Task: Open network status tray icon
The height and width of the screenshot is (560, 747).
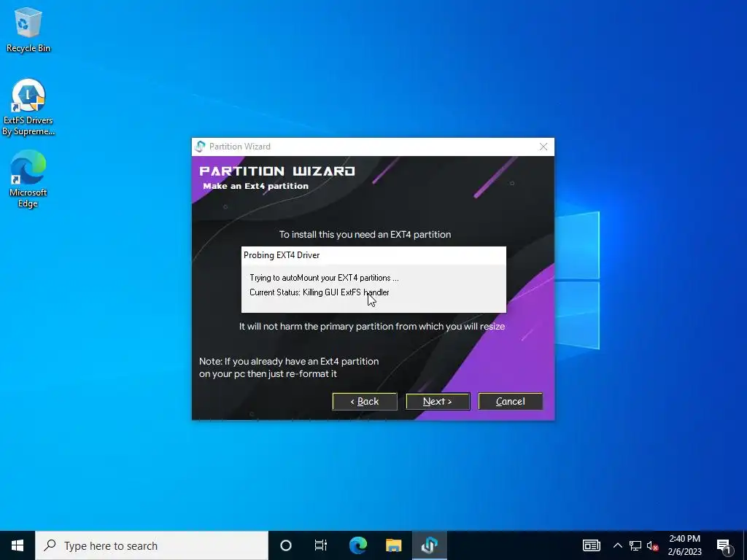Action: (x=635, y=545)
